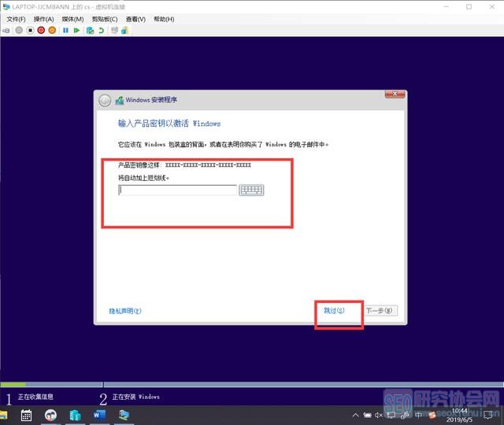Click the greyed Start VM toolbar icon
504x425 pixels.
click(19, 30)
